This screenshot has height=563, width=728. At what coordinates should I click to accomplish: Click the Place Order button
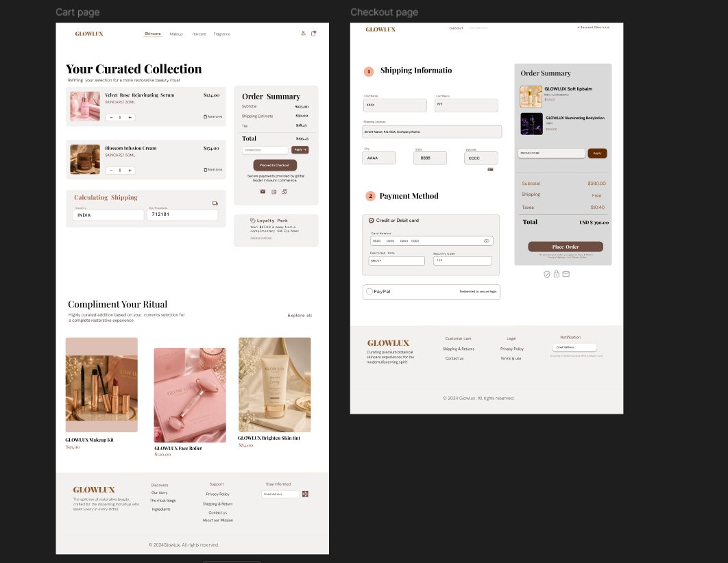tap(566, 247)
